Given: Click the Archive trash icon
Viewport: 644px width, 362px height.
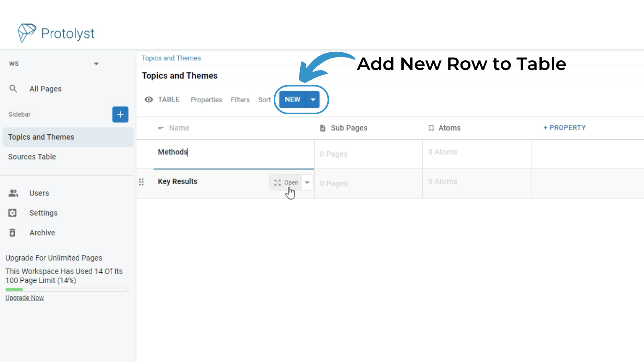Looking at the screenshot, I should tap(12, 232).
